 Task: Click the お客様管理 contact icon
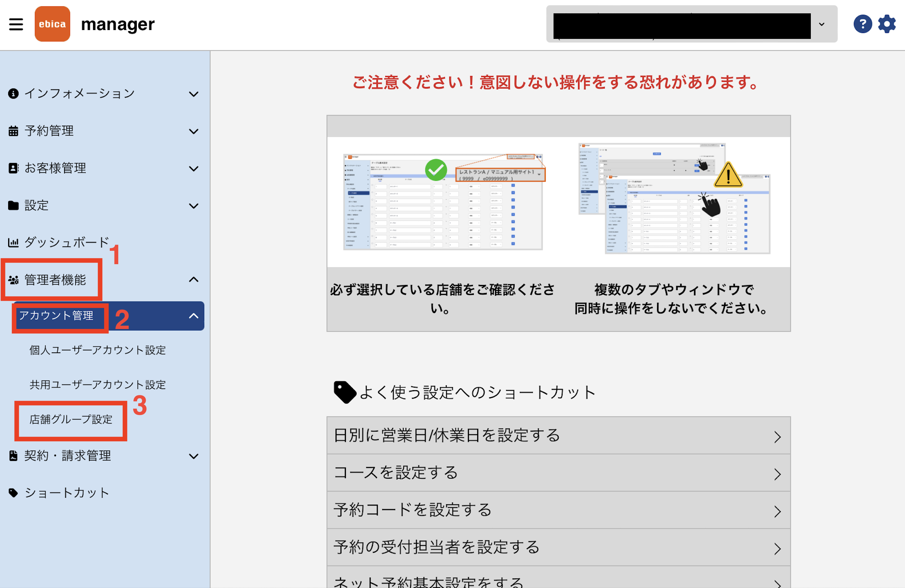(13, 168)
